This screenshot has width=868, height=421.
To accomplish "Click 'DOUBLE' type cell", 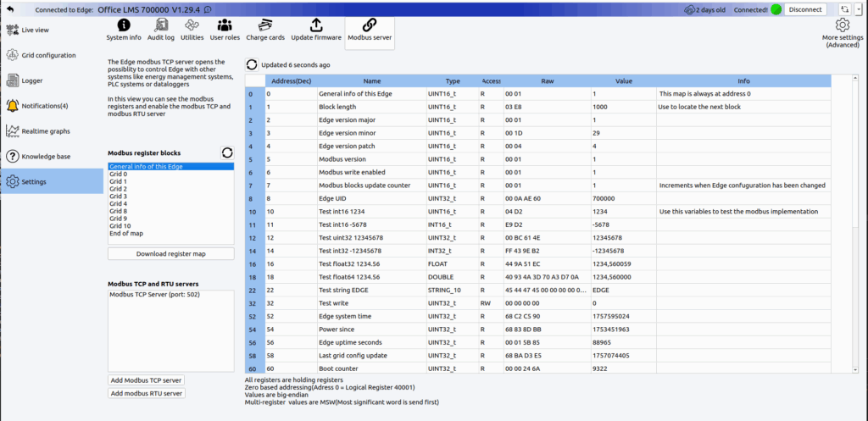I will point(453,277).
